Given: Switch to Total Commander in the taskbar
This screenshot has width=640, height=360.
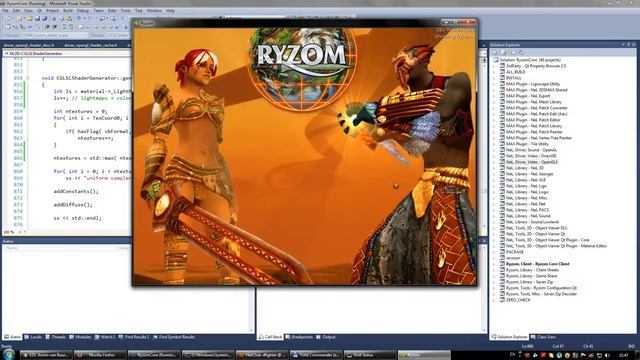Looking at the screenshot, I should point(317,355).
